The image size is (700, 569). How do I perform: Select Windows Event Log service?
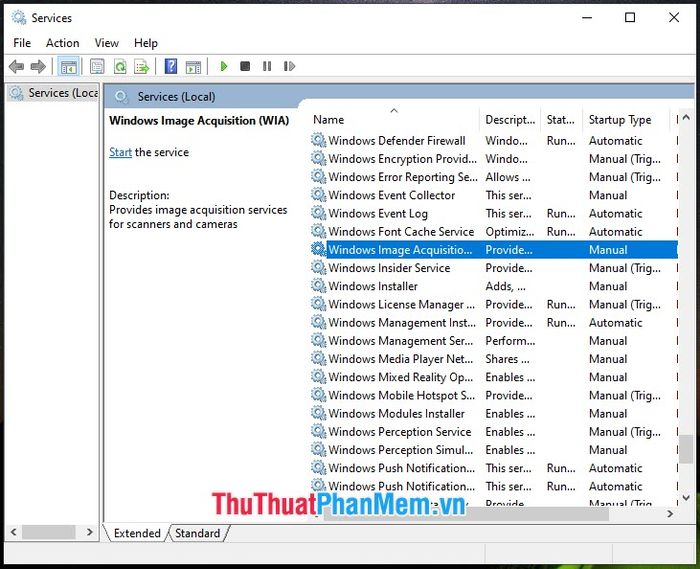pyautogui.click(x=493, y=213)
